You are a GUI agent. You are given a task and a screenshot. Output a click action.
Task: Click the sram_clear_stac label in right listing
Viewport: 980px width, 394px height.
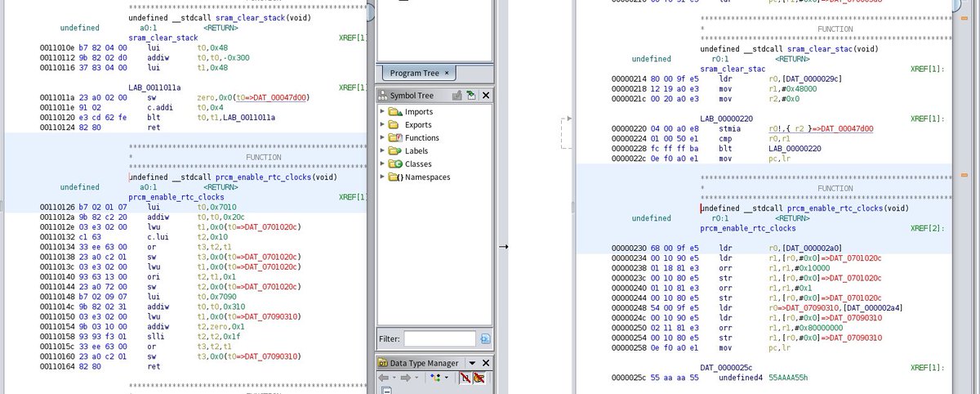(733, 69)
